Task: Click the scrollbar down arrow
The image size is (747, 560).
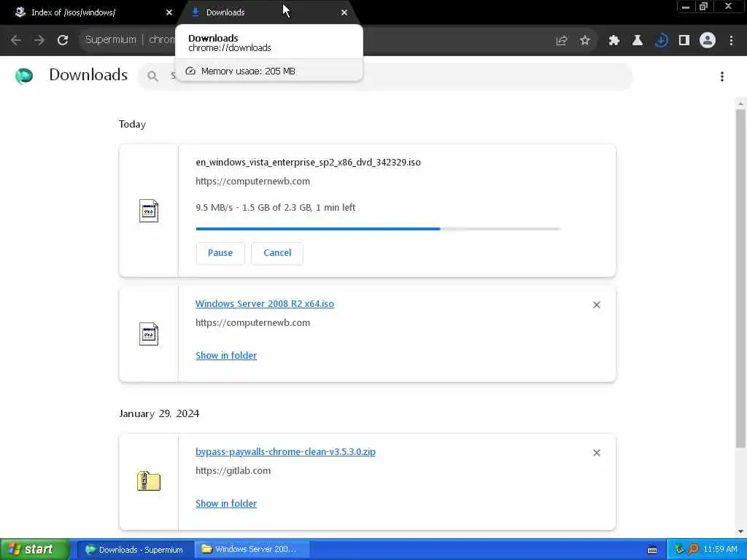Action: pos(740,532)
